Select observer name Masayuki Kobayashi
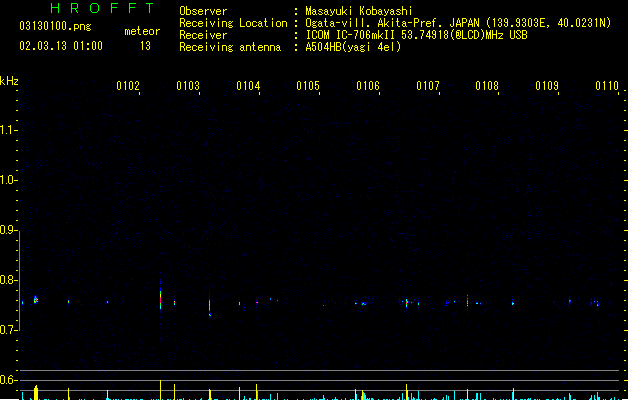 (x=359, y=11)
